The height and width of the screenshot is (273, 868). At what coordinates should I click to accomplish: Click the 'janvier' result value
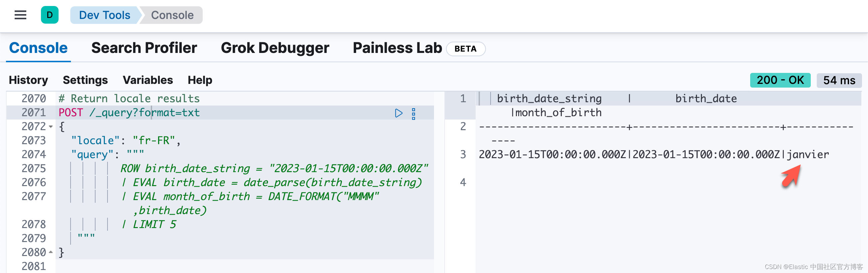coord(808,155)
